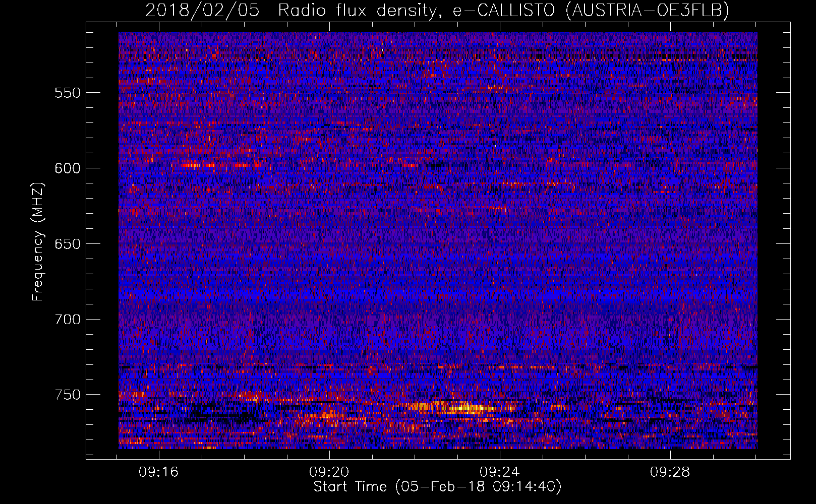816x504 pixels.
Task: Click the 700 frequency tick label
Action: click(x=68, y=320)
